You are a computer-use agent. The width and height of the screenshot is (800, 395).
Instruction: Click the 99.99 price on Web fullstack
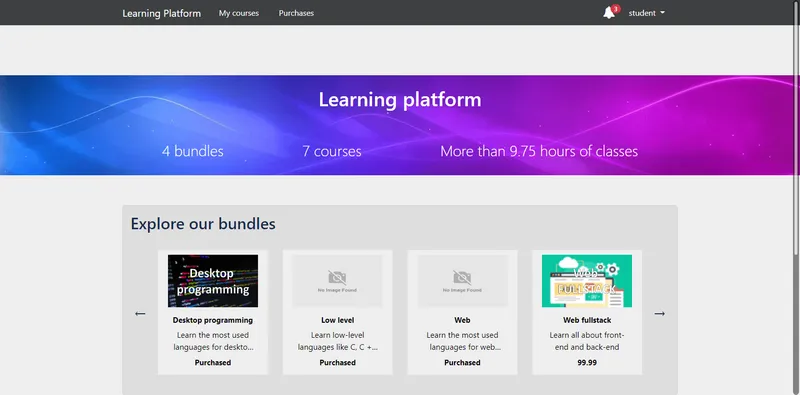(x=587, y=363)
